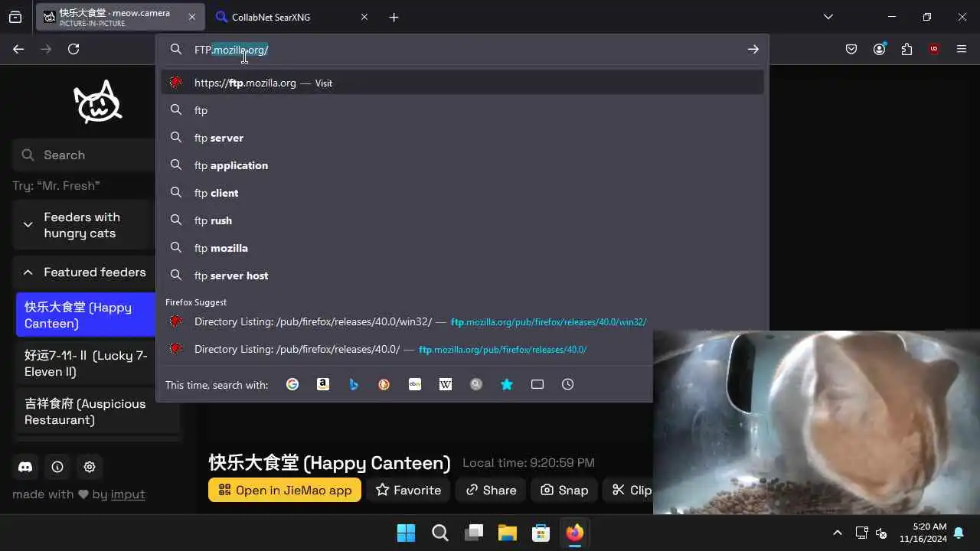The height and width of the screenshot is (551, 980).
Task: Choose the 'ftp application' suggestion
Action: (462, 165)
